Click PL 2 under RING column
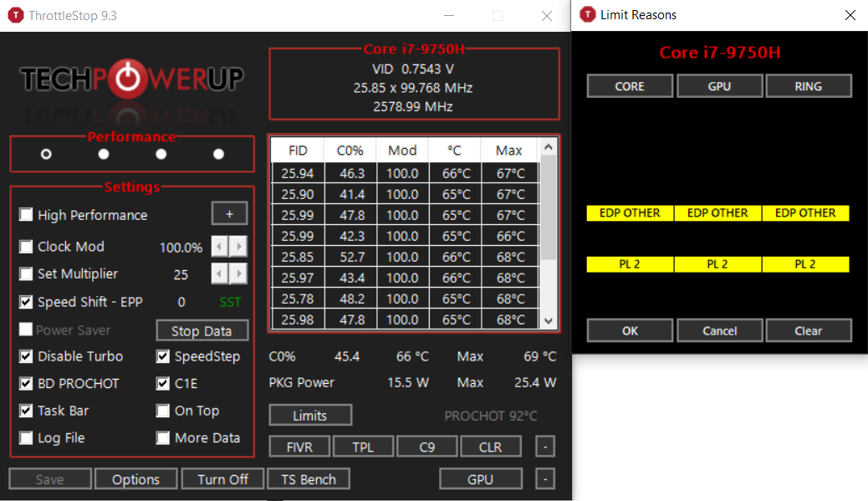Viewport: 868px width, 501px height. 805,264
